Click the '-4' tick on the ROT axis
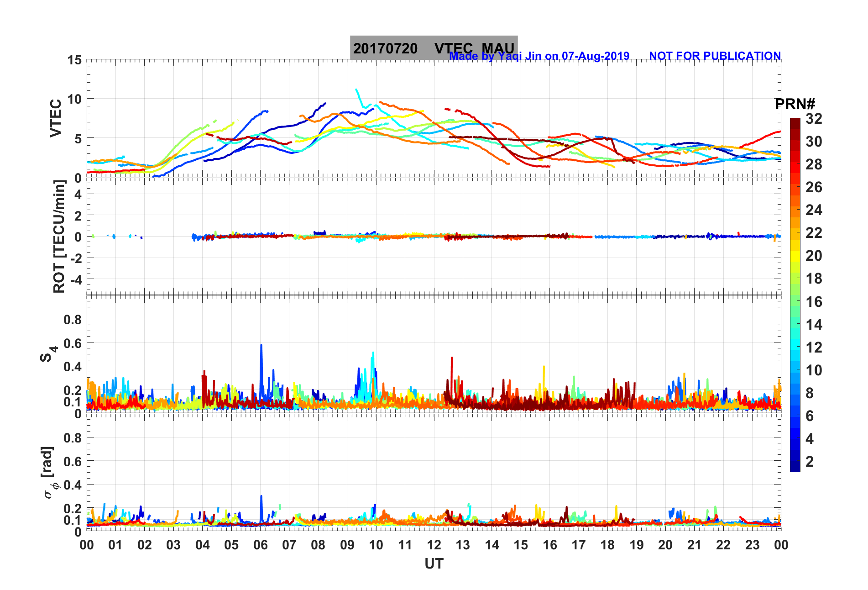Screen dimensions: 868x590 [75, 279]
